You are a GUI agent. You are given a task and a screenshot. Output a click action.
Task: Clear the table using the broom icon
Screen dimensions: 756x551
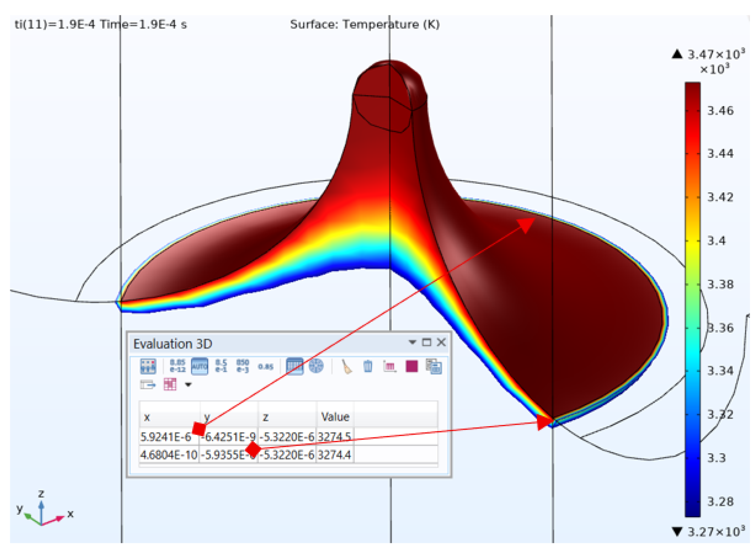coord(347,365)
